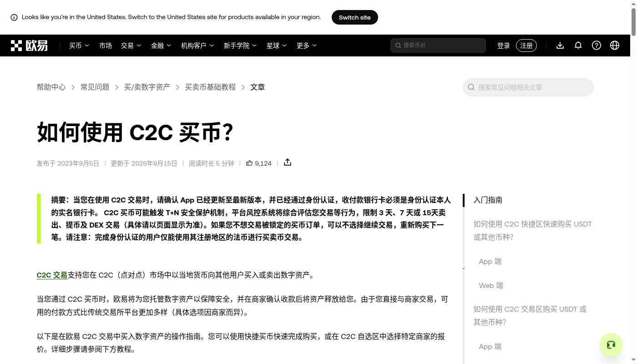Jump to 如何使用 C2C 快捷区快速购买 USDT section
637x364 pixels.
pyautogui.click(x=533, y=231)
